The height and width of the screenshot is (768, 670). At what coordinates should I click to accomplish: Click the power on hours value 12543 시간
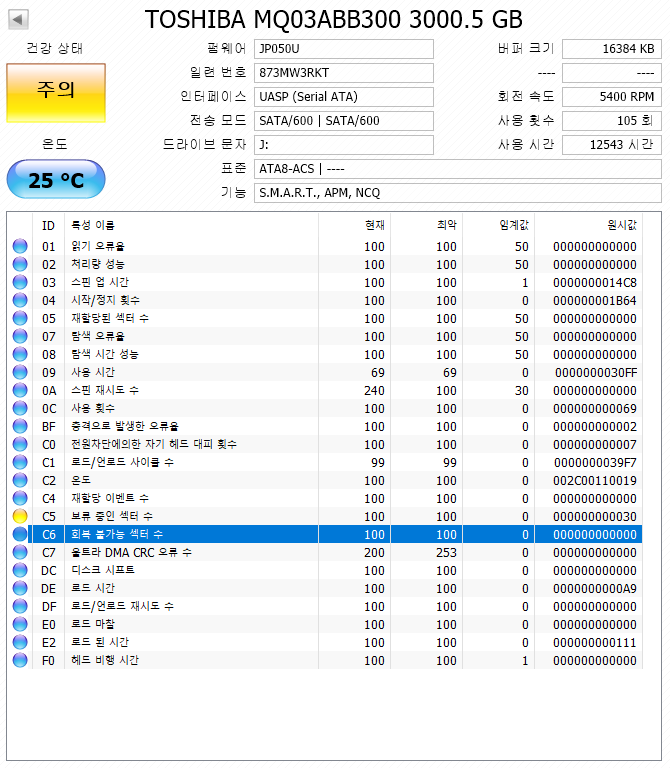tap(612, 144)
